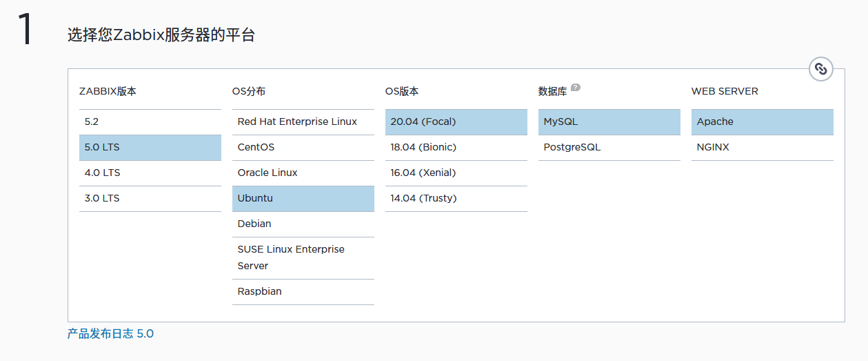Choose Oracle Linux distribution
868x361 pixels.
pos(303,173)
